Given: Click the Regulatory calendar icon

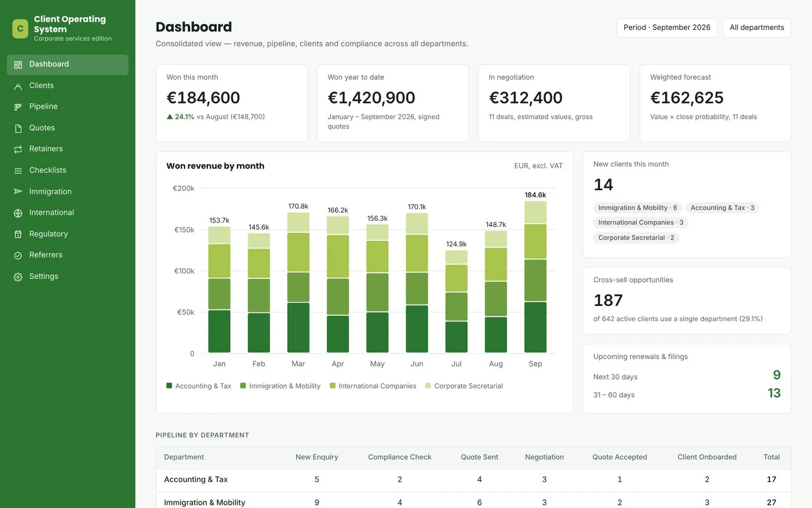Looking at the screenshot, I should 18,234.
